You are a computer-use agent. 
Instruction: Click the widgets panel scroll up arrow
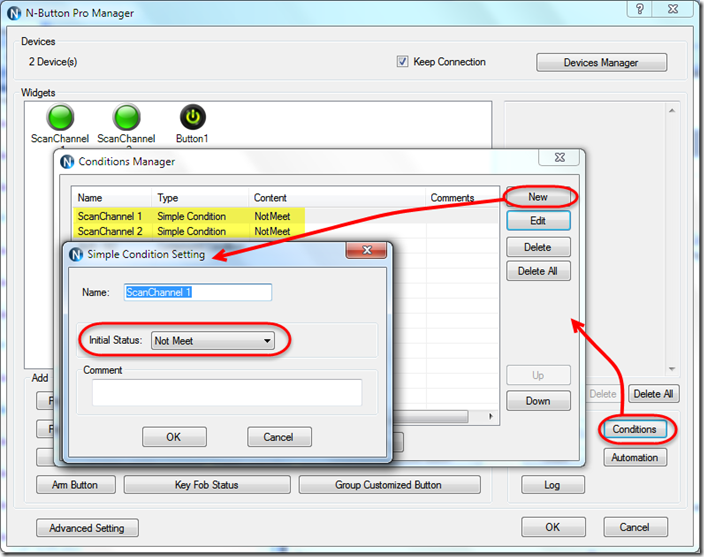point(672,110)
